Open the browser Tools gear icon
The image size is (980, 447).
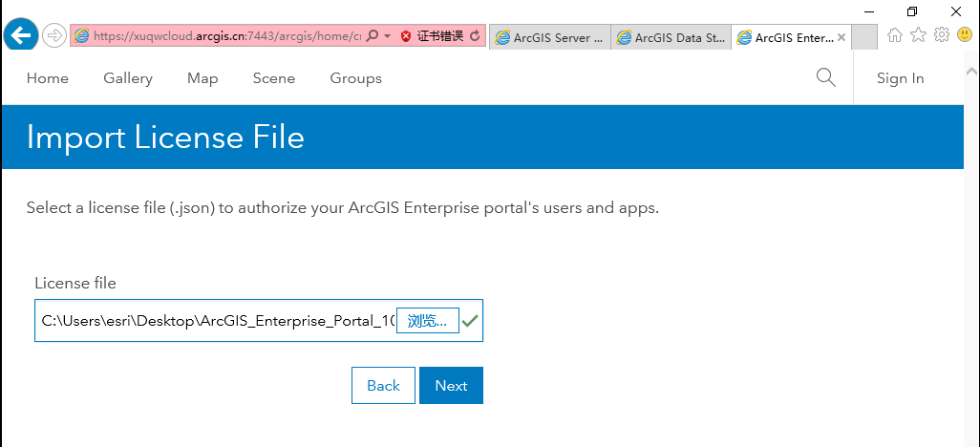(x=941, y=35)
